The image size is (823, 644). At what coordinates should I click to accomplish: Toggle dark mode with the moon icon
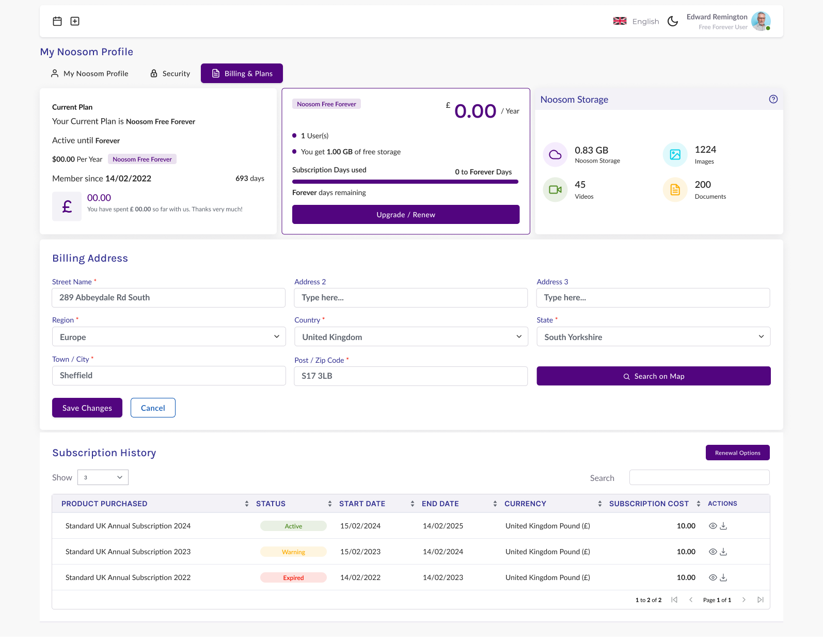(673, 21)
